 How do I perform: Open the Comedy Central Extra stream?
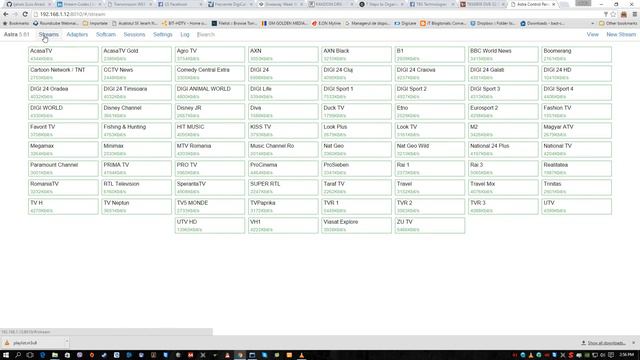click(210, 73)
